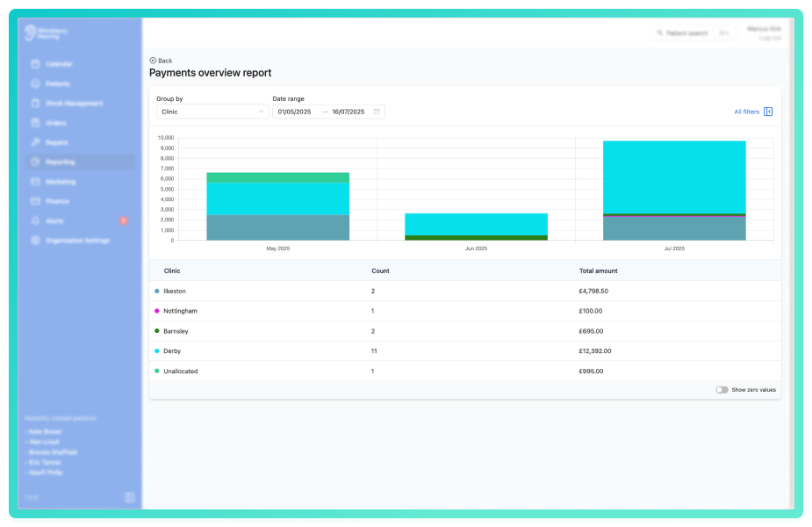The image size is (812, 527).
Task: Open the Finance card icon in the sidebar
Action: point(35,201)
